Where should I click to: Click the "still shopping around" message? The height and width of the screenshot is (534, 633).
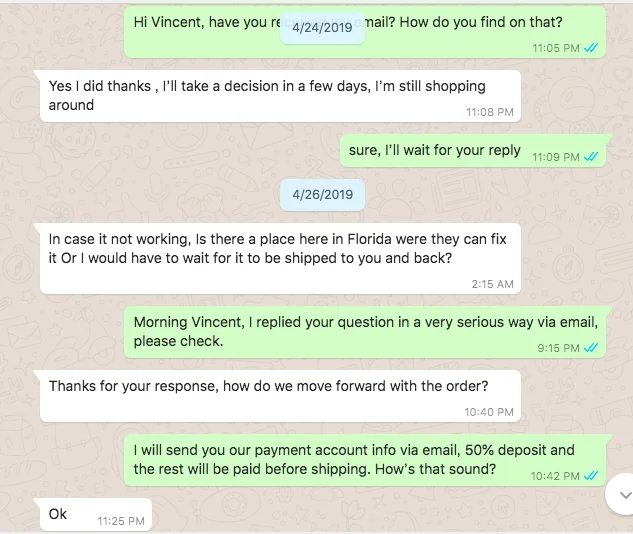tap(280, 96)
